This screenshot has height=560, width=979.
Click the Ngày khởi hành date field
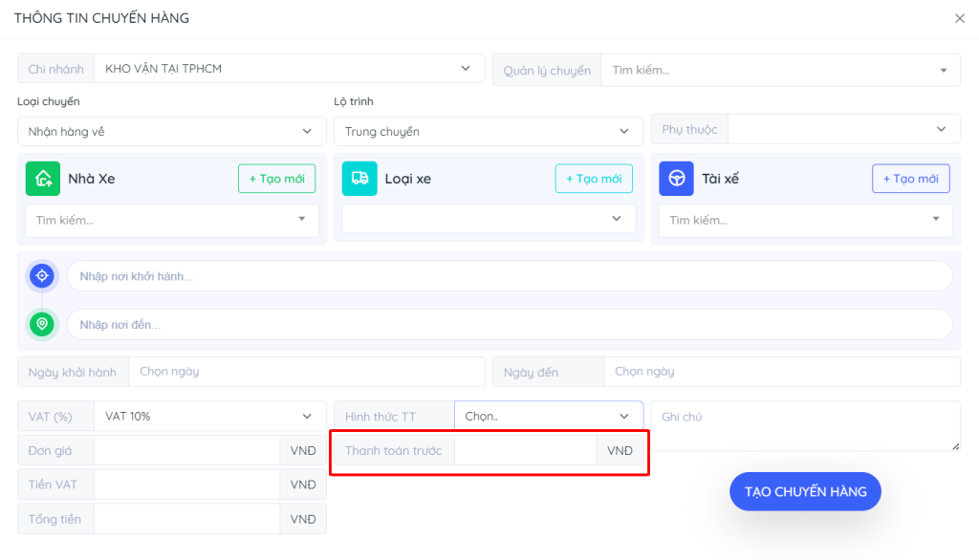pos(306,372)
